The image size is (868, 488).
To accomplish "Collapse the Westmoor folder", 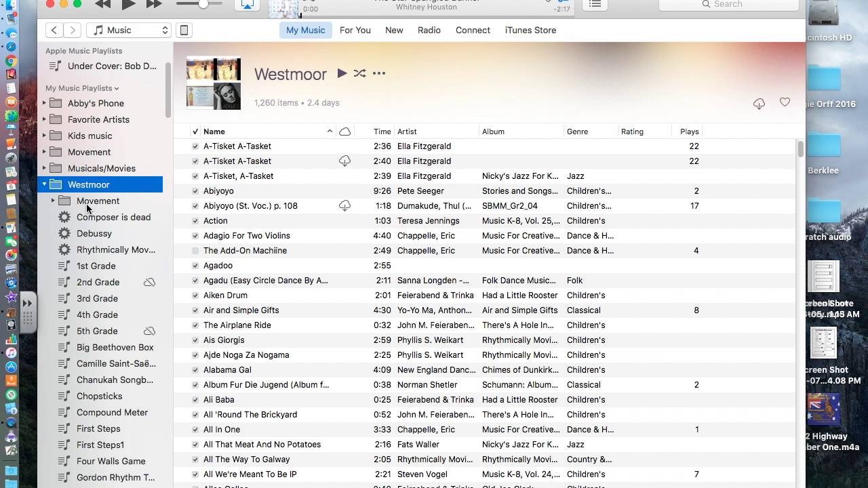I will point(44,184).
